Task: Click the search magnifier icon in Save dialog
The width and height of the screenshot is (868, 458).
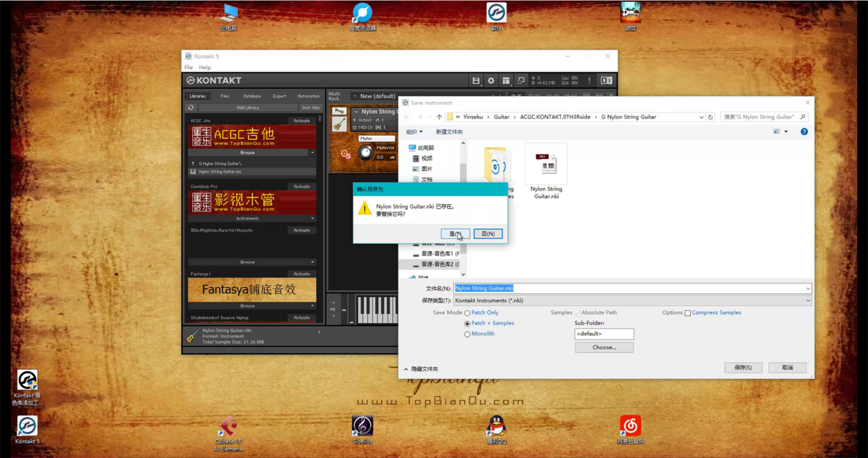Action: pos(803,117)
